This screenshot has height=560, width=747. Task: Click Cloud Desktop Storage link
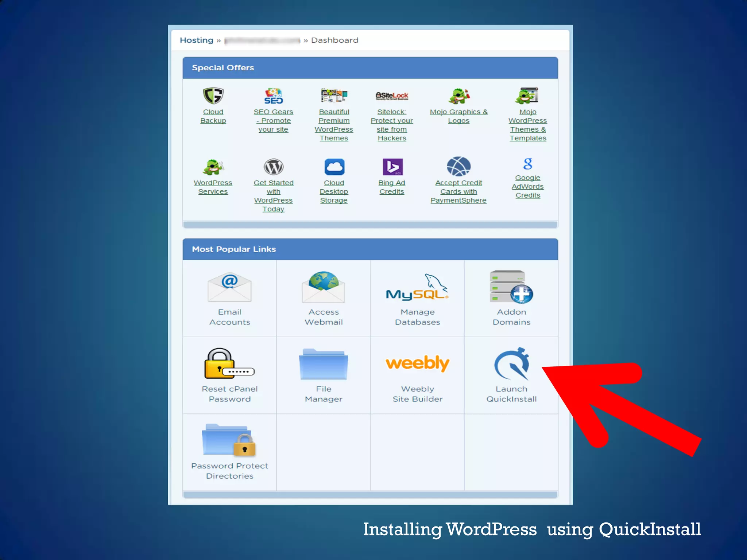click(334, 191)
